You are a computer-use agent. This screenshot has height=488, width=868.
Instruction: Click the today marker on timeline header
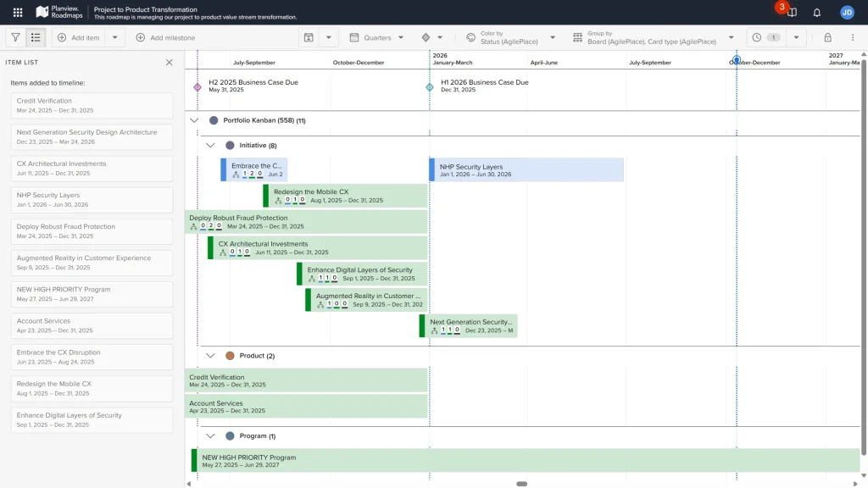[x=737, y=60]
